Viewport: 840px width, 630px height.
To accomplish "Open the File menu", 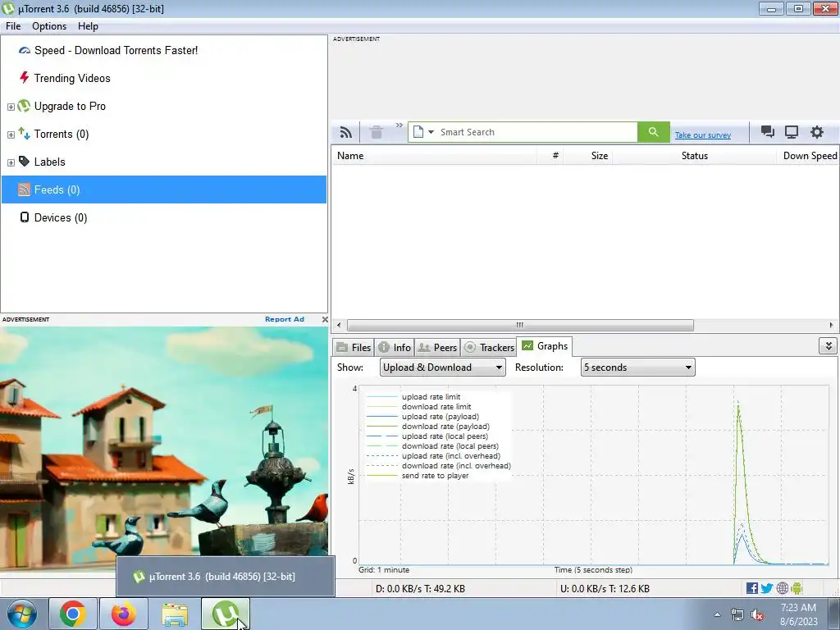I will pyautogui.click(x=13, y=26).
